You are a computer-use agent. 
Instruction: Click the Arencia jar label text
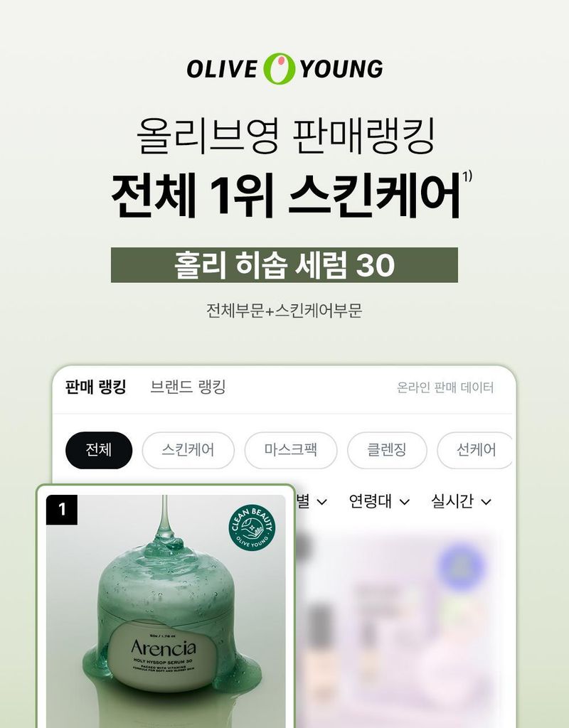point(163,648)
